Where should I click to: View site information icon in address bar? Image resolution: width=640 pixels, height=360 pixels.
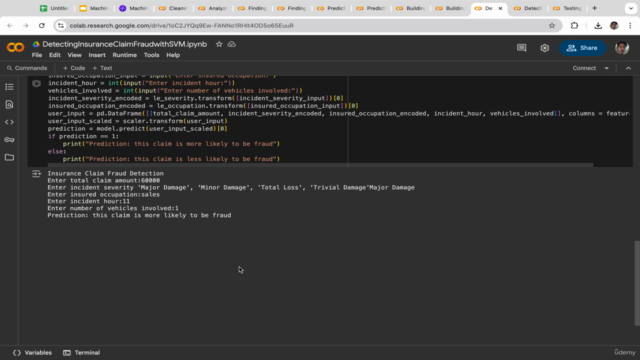pyautogui.click(x=61, y=26)
